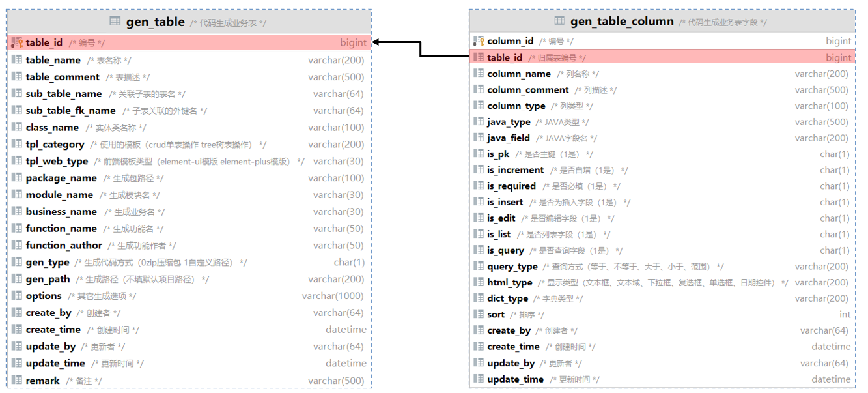868x393 pixels.
Task: Select the gen_table_column title text
Action: pyautogui.click(x=621, y=22)
